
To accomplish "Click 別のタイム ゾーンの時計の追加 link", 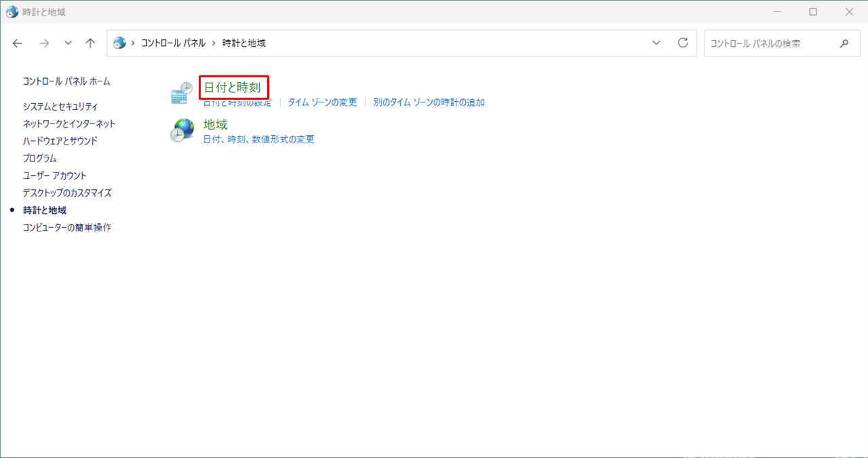I will (429, 102).
